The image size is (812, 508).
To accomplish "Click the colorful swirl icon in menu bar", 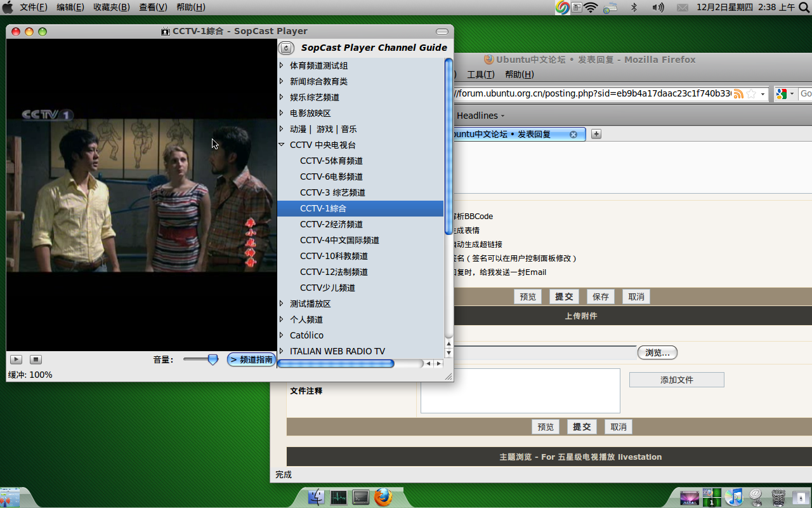I will tap(562, 8).
